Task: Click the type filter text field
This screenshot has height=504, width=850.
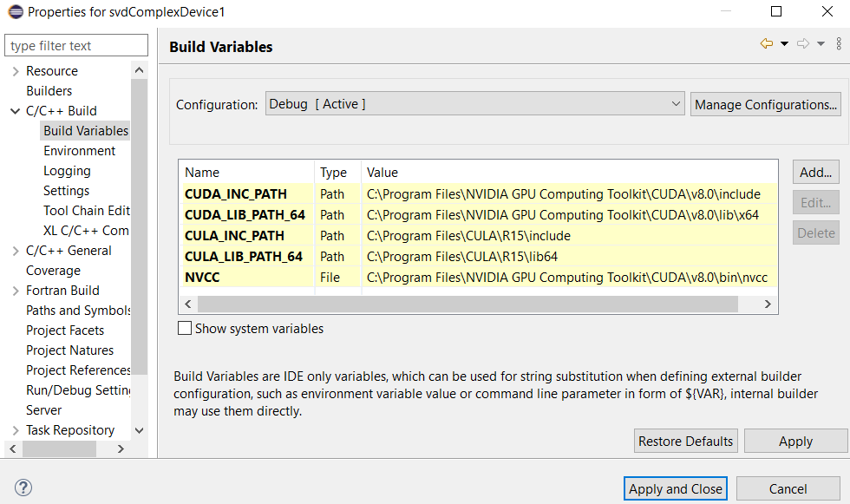Action: pyautogui.click(x=76, y=46)
